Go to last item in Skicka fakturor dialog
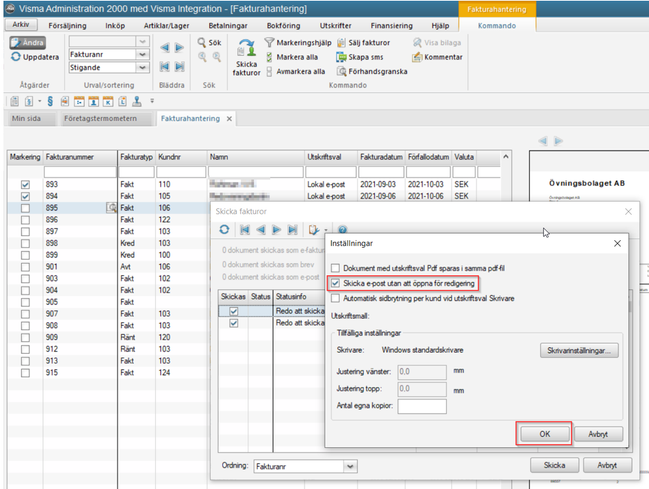Image resolution: width=649 pixels, height=489 pixels. click(x=292, y=229)
